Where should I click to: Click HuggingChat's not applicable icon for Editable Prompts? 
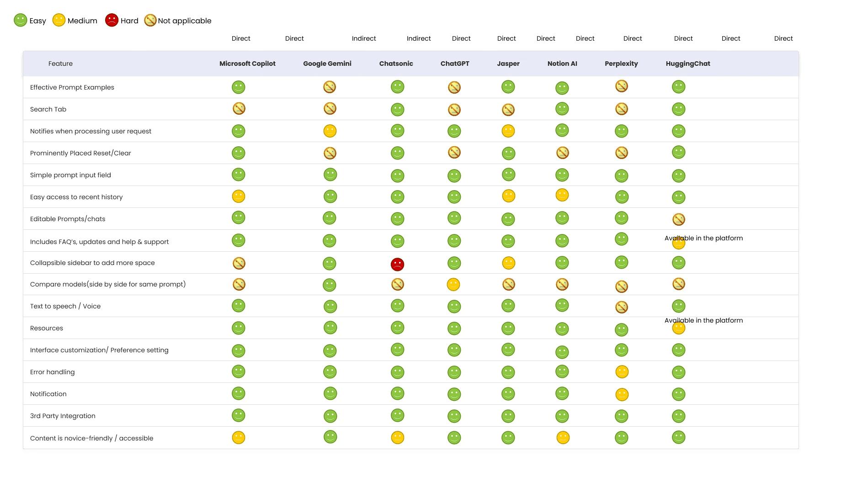679,219
